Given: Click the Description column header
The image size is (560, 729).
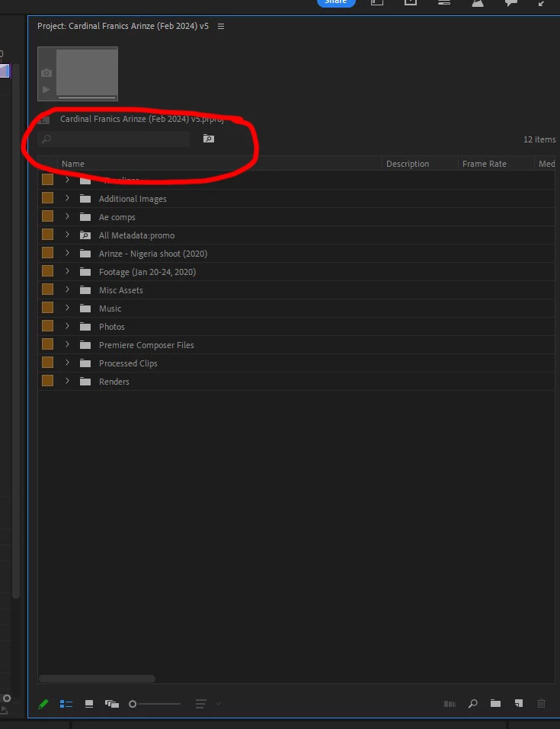Looking at the screenshot, I should 420,164.
